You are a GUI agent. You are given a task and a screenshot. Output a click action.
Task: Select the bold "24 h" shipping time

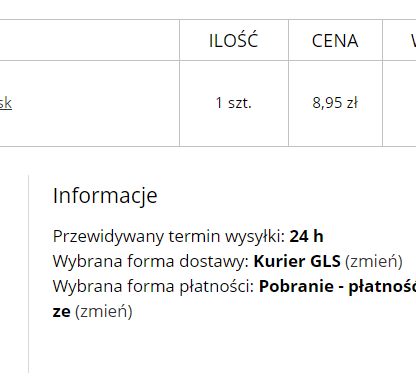(x=306, y=236)
